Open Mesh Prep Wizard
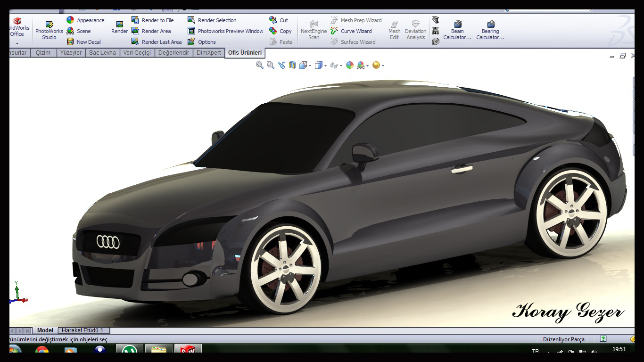 pyautogui.click(x=356, y=20)
